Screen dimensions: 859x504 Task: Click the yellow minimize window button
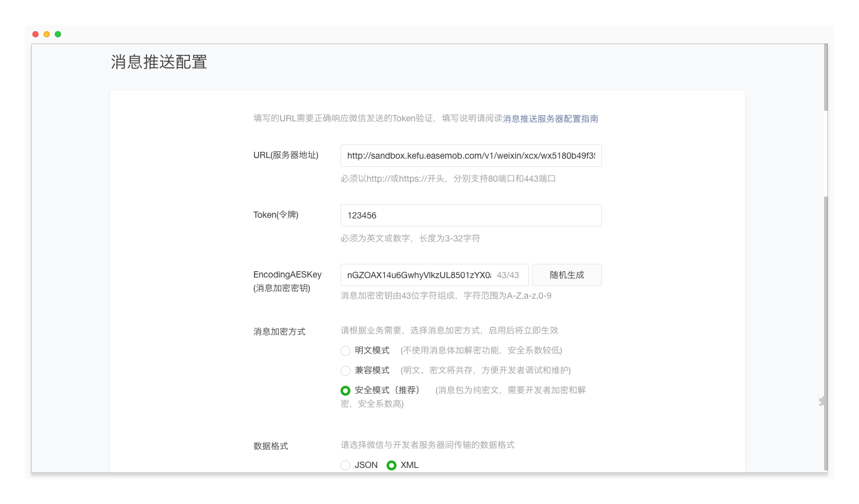pyautogui.click(x=47, y=34)
